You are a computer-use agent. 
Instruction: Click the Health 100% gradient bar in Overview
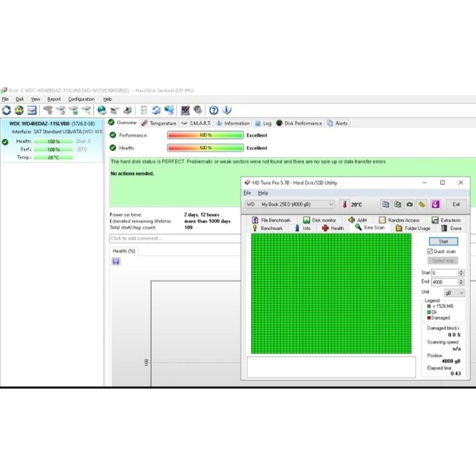point(205,148)
